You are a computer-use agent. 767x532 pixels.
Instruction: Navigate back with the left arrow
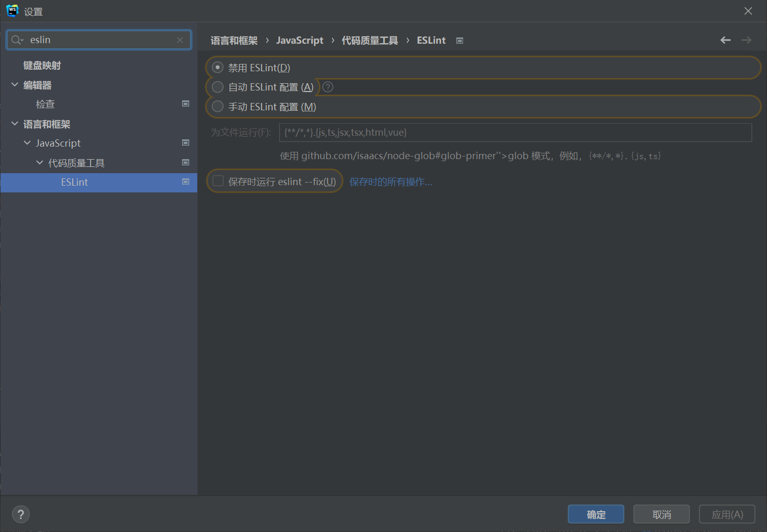click(725, 40)
